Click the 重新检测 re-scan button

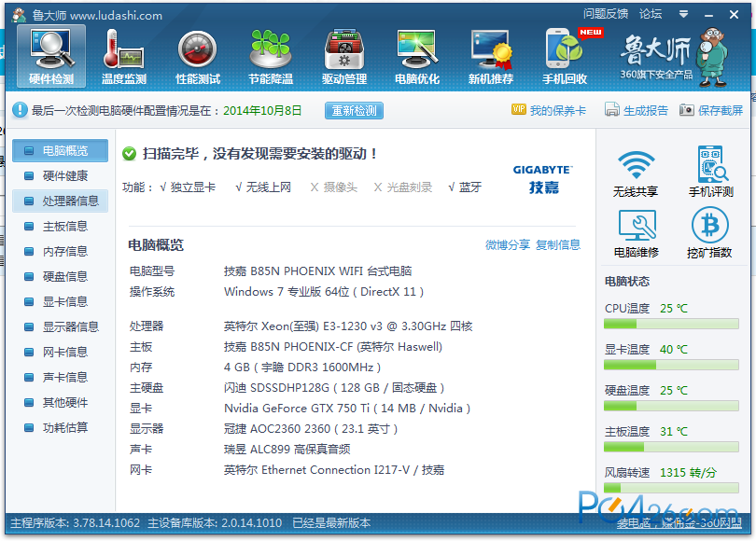(x=354, y=111)
